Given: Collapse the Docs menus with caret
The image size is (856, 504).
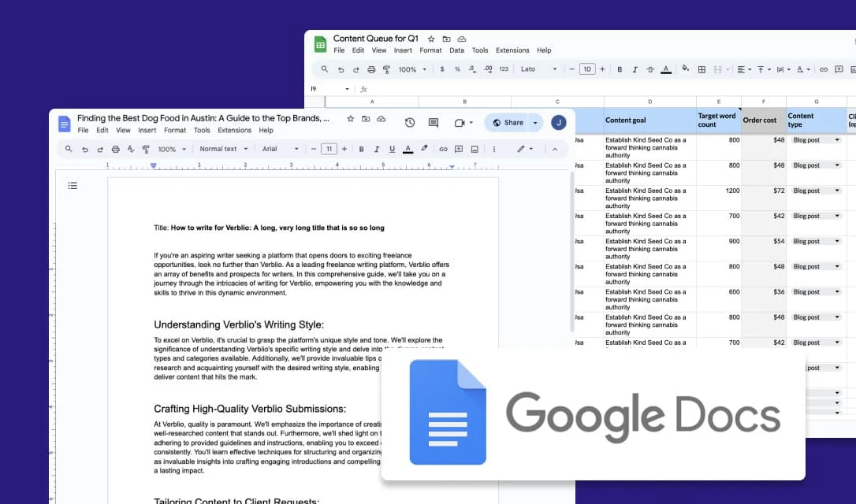Looking at the screenshot, I should click(555, 149).
